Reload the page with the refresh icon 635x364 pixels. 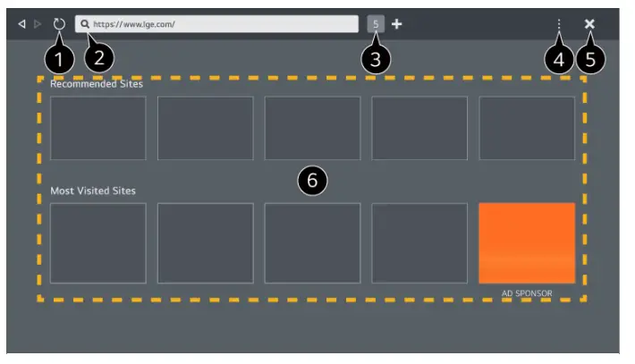coord(59,24)
